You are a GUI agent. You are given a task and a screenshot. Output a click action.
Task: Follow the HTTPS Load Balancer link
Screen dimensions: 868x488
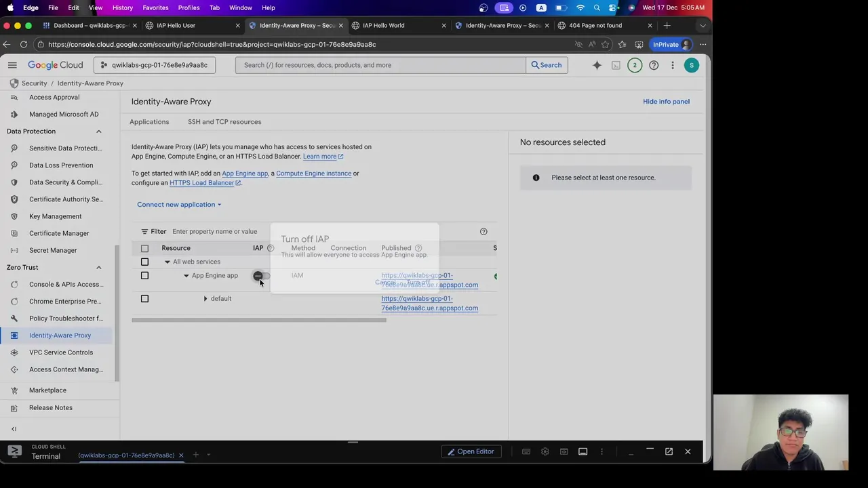click(x=205, y=183)
